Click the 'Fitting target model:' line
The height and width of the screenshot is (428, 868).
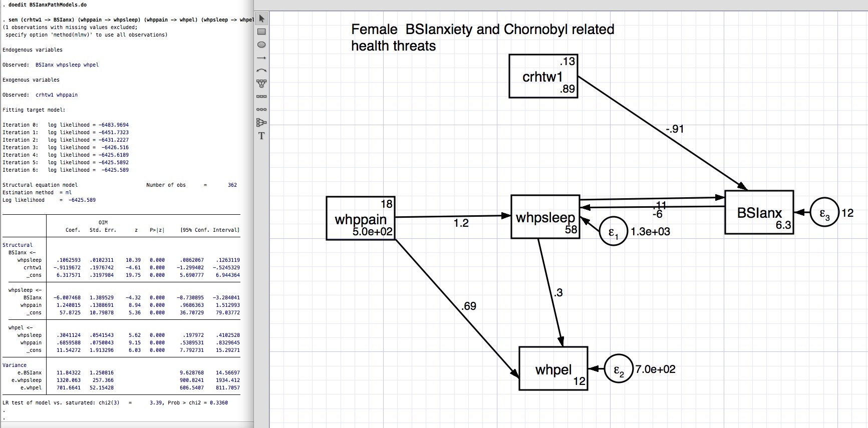click(34, 110)
